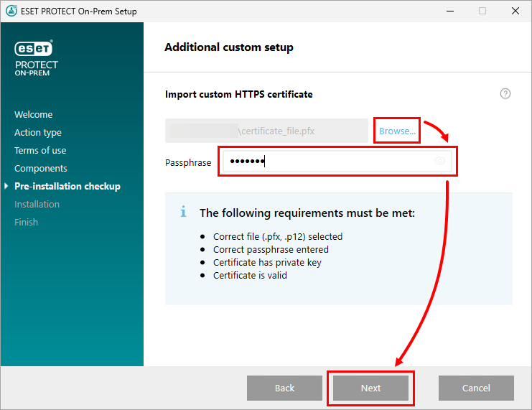Select Pre-installation checkup step
532x410 pixels.
[67, 187]
